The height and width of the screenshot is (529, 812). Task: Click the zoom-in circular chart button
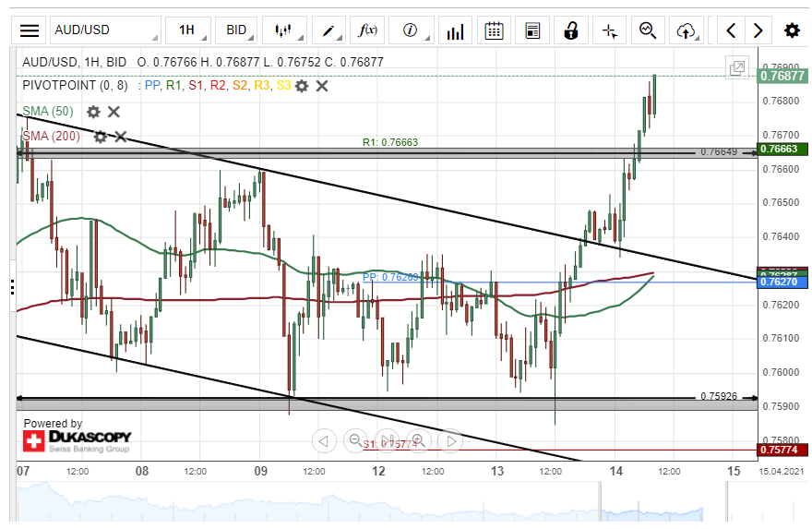pos(419,441)
